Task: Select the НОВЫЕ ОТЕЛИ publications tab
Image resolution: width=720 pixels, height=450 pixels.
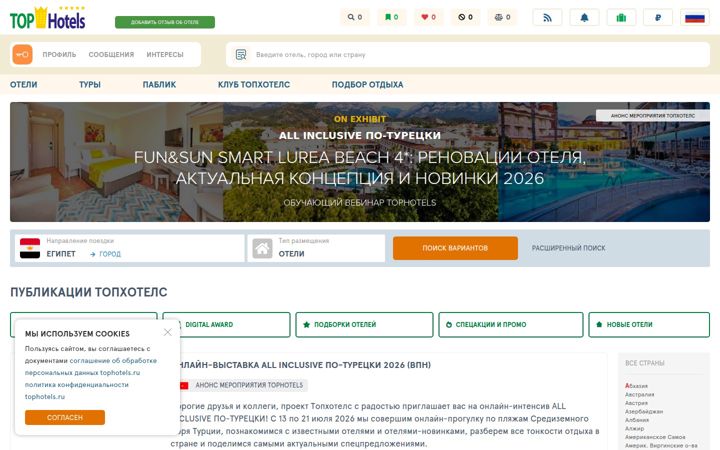Action: click(649, 325)
